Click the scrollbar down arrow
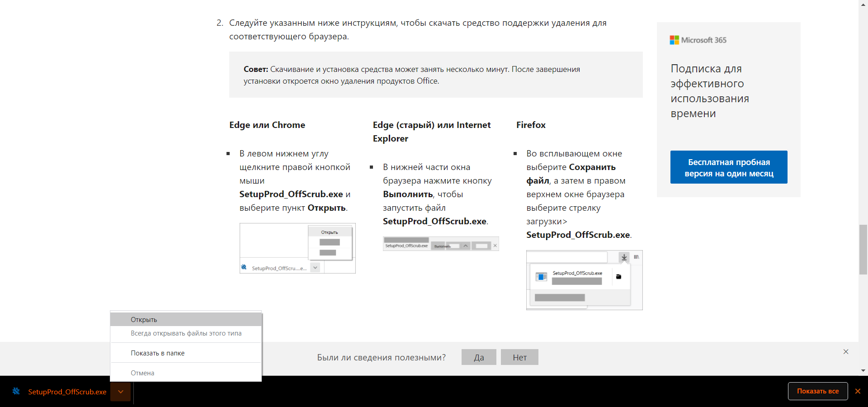 [x=863, y=370]
